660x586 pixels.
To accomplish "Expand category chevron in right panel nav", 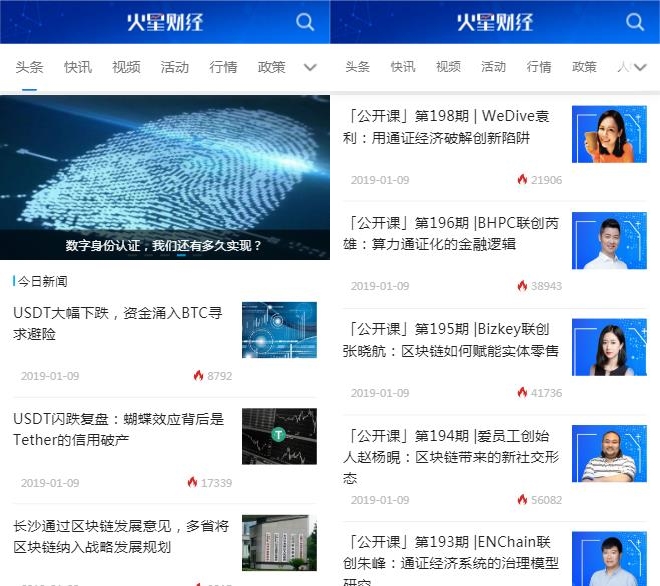I will pos(640,67).
